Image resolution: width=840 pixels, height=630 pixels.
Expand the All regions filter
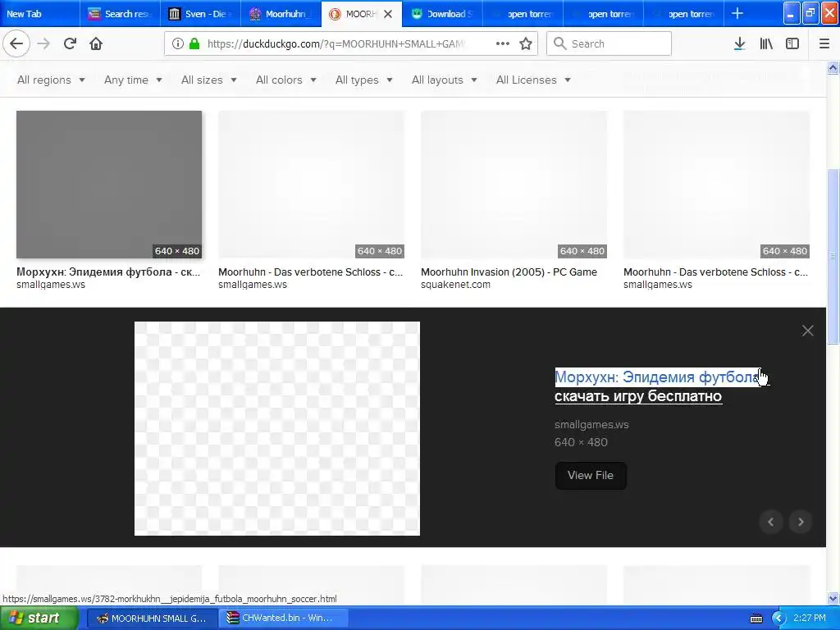click(51, 80)
